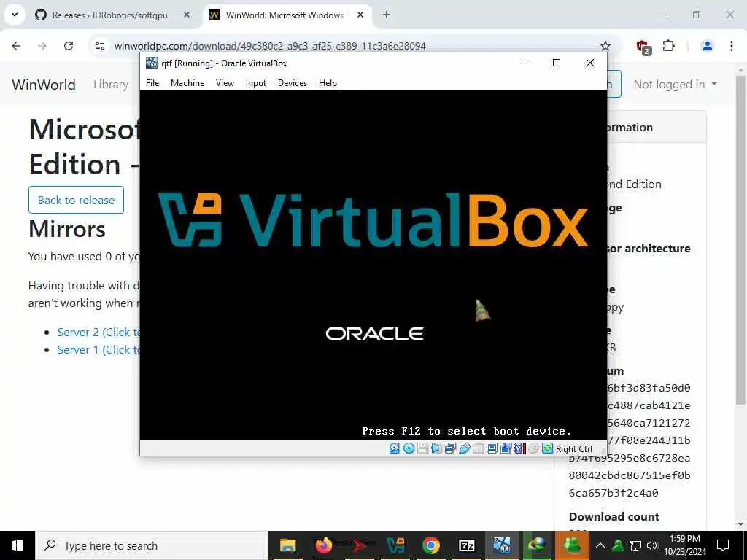Click the network icon in system tray
Viewport: 747px width, 560px height.
point(635,545)
